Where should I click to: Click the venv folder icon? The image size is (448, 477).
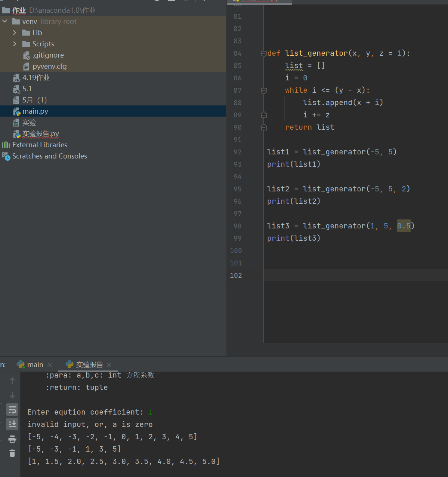16,21
